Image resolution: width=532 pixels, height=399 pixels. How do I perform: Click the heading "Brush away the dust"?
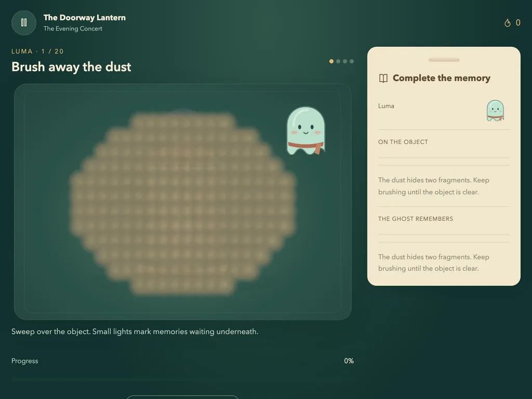[x=71, y=67]
